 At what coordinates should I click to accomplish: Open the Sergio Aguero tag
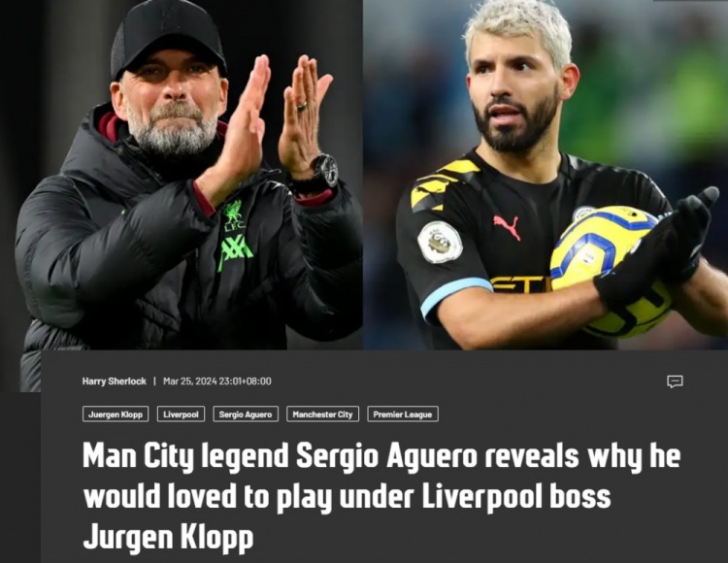point(246,414)
